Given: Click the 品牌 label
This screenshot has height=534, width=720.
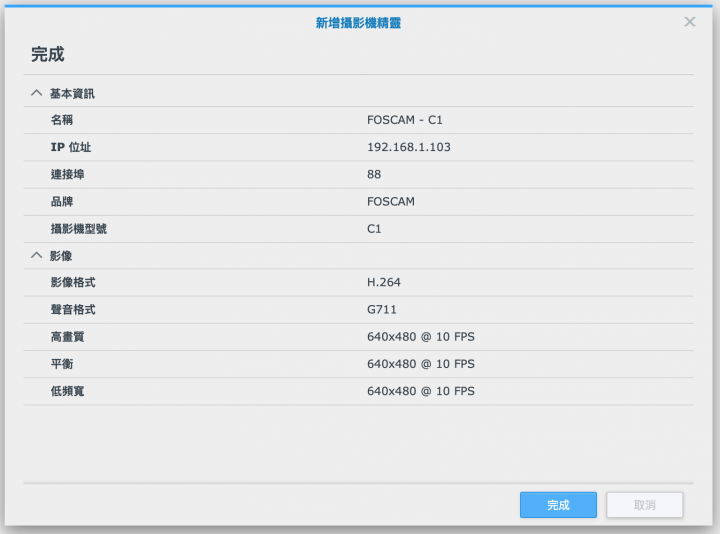Looking at the screenshot, I should (62, 201).
